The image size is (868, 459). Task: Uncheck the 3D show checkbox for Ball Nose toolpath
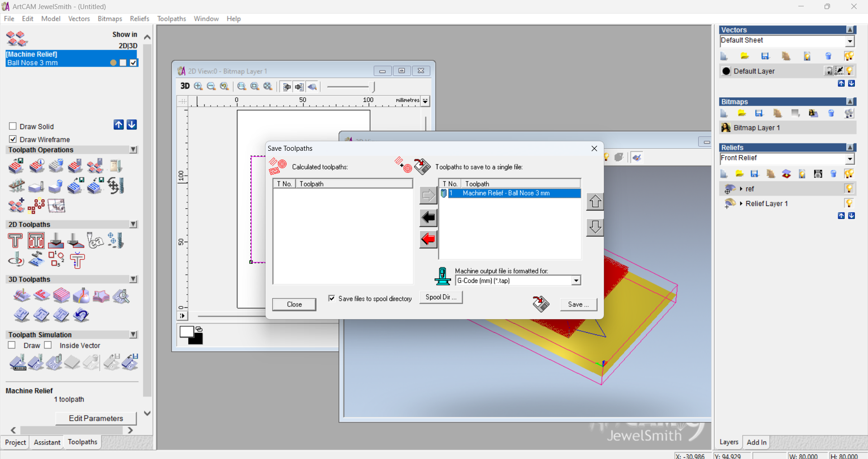tap(133, 63)
